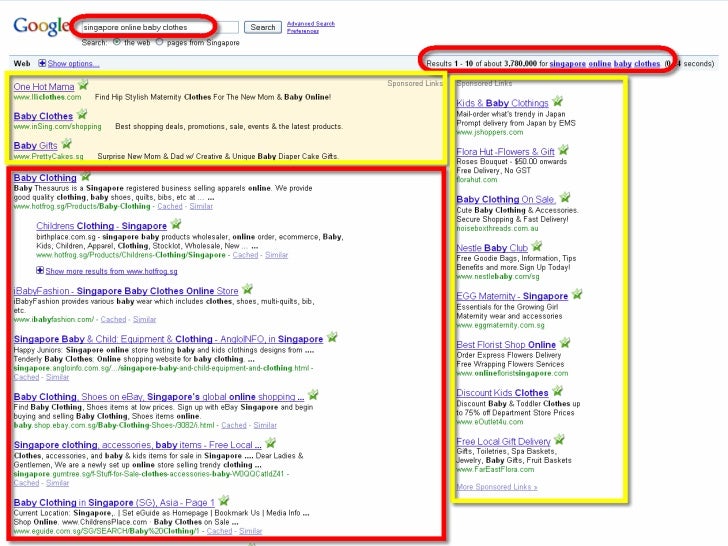
Task: Open Kids & Baby Clothings ad link
Action: pos(502,103)
